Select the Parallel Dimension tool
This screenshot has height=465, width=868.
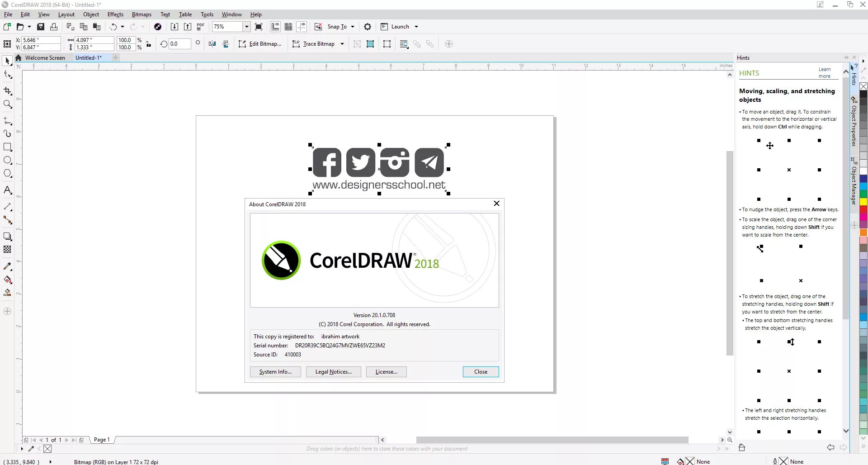7,207
